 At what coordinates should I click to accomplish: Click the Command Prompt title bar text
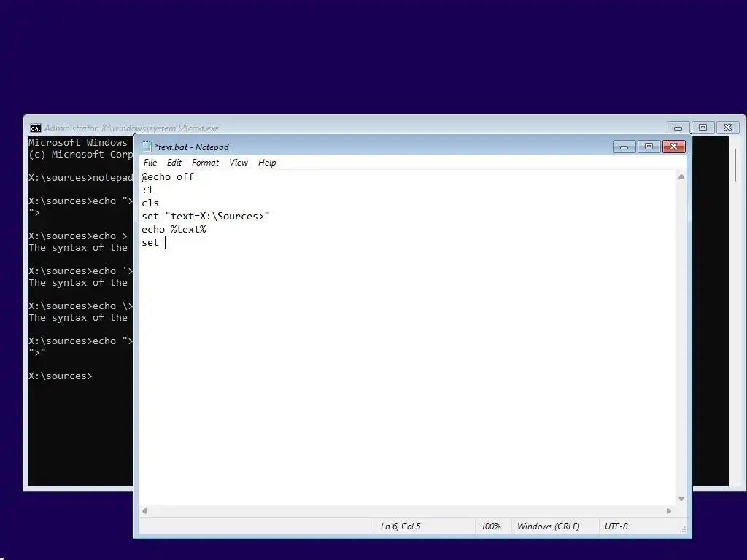coord(131,128)
